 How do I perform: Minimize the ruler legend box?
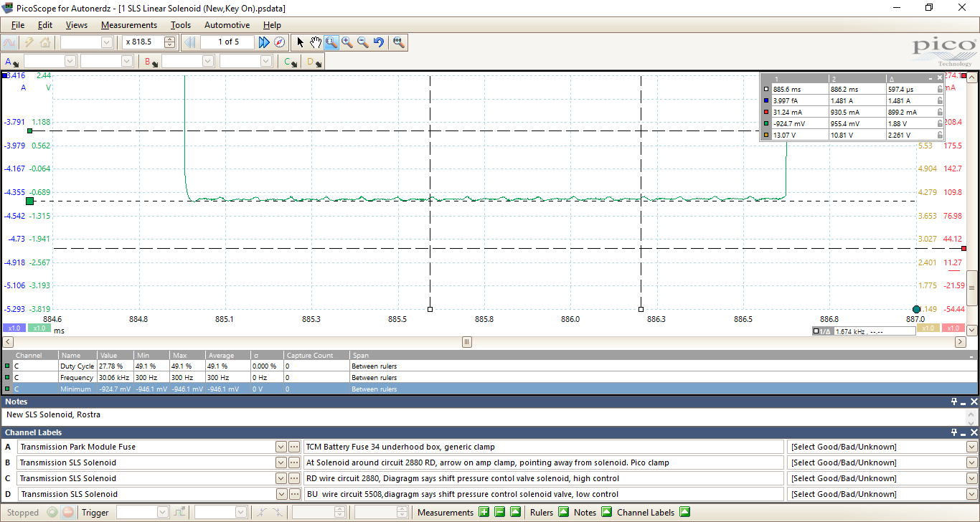(x=930, y=78)
